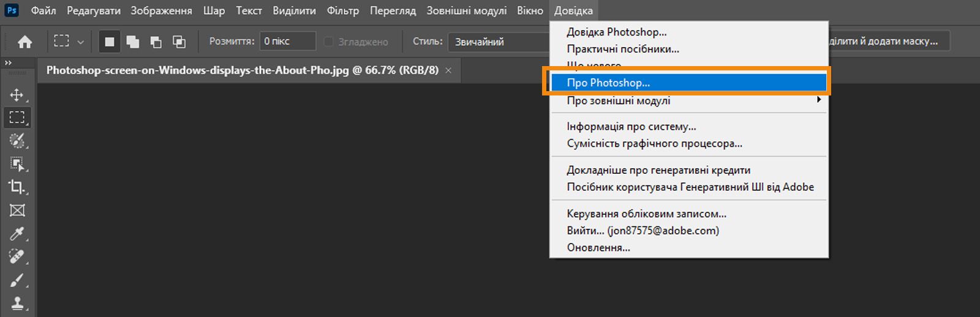Click 'Оновлення...' in Довідка menu
The image size is (980, 317).
pyautogui.click(x=598, y=247)
